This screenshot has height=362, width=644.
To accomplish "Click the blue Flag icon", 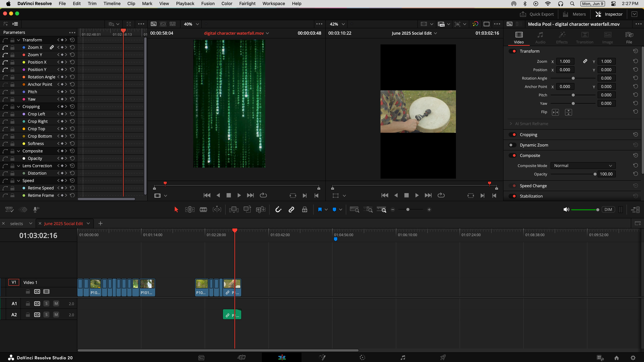I will click(x=320, y=210).
